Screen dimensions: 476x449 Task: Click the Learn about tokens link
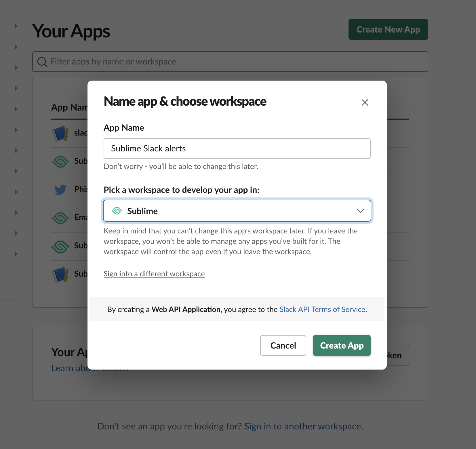point(90,368)
